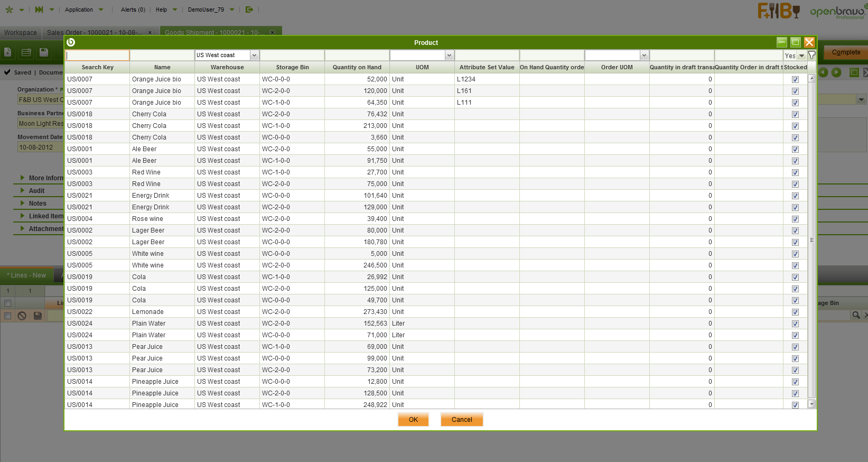This screenshot has height=462, width=868.
Task: Open the Warehouse filter dropdown
Action: pyautogui.click(x=254, y=56)
